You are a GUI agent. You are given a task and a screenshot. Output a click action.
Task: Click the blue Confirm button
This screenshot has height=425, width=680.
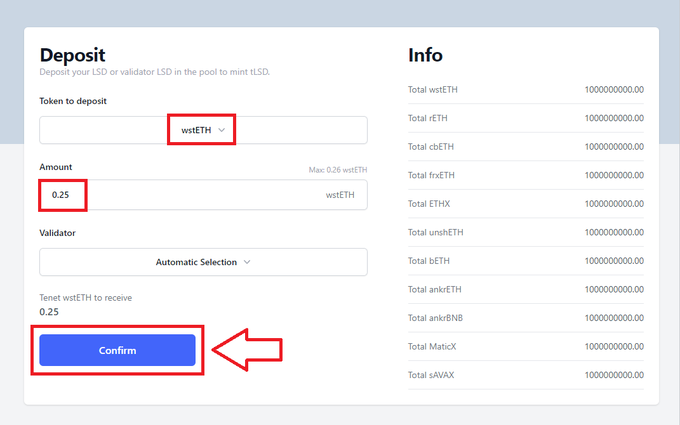[117, 350]
